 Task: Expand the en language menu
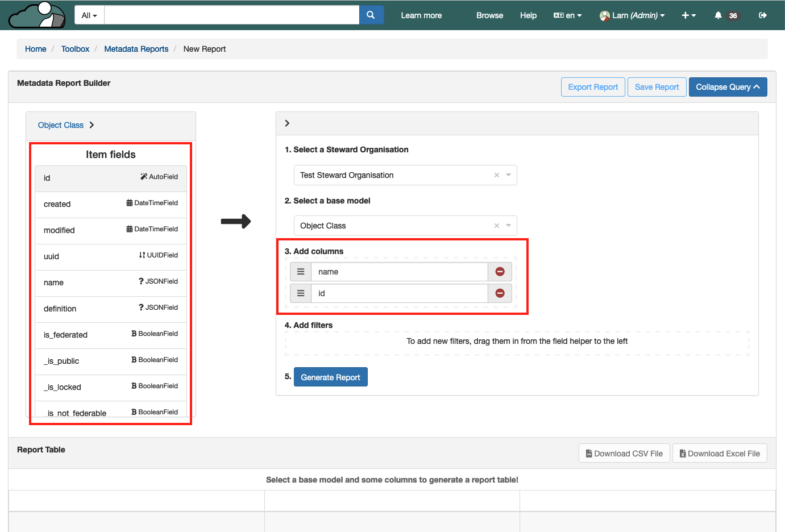(567, 15)
